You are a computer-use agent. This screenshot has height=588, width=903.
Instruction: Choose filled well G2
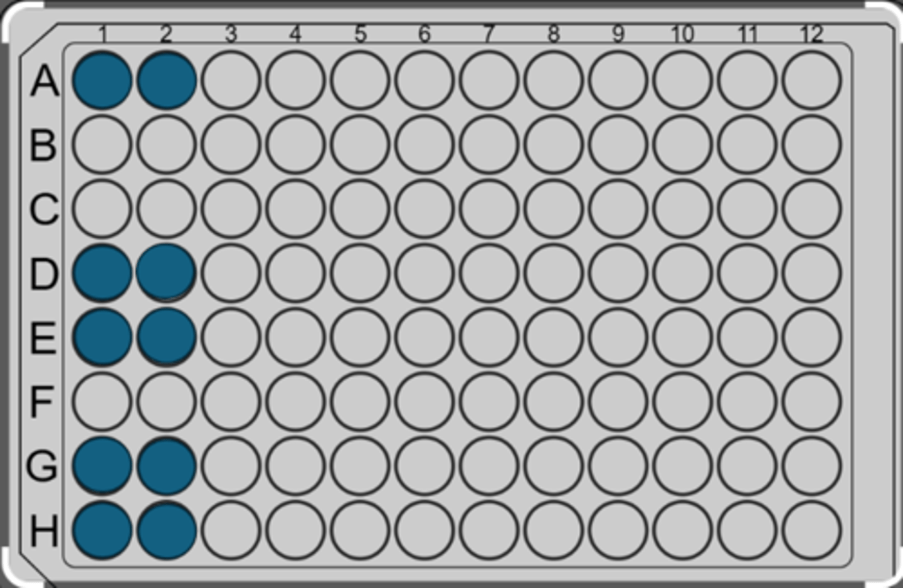point(166,466)
